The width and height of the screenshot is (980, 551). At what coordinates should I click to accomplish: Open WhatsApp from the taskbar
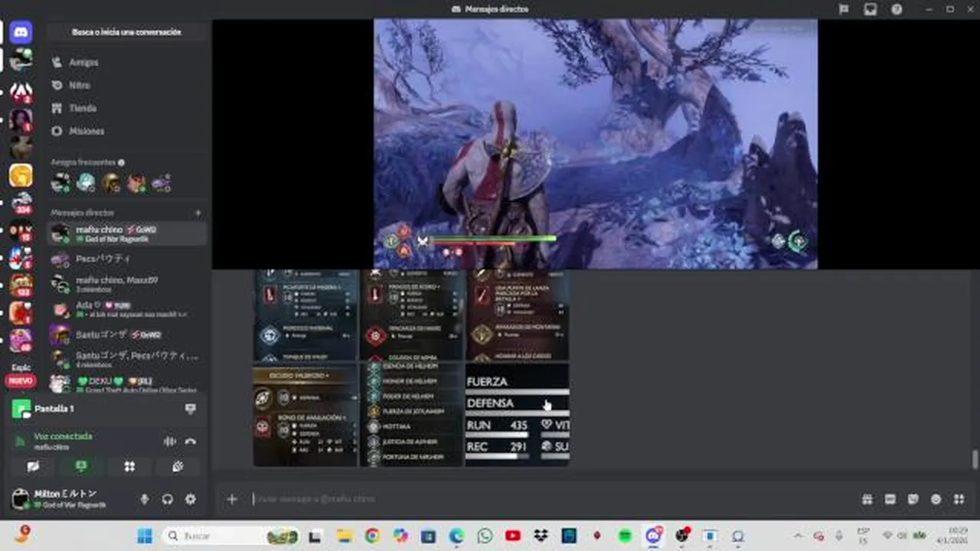pos(485,536)
